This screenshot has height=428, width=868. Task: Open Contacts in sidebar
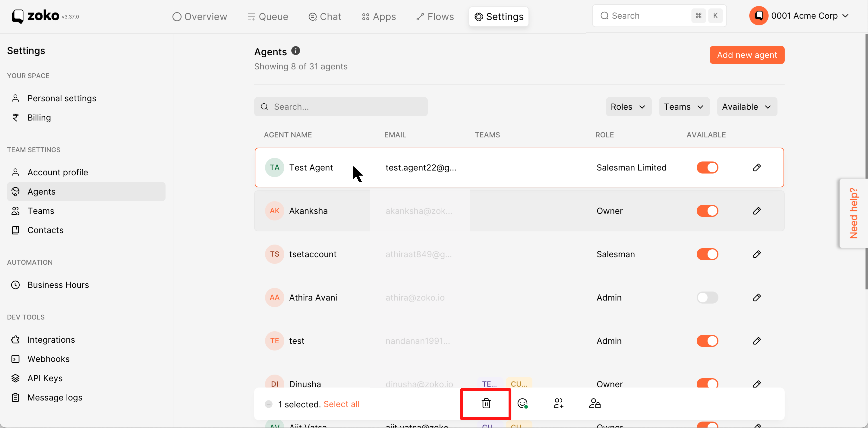(86, 230)
